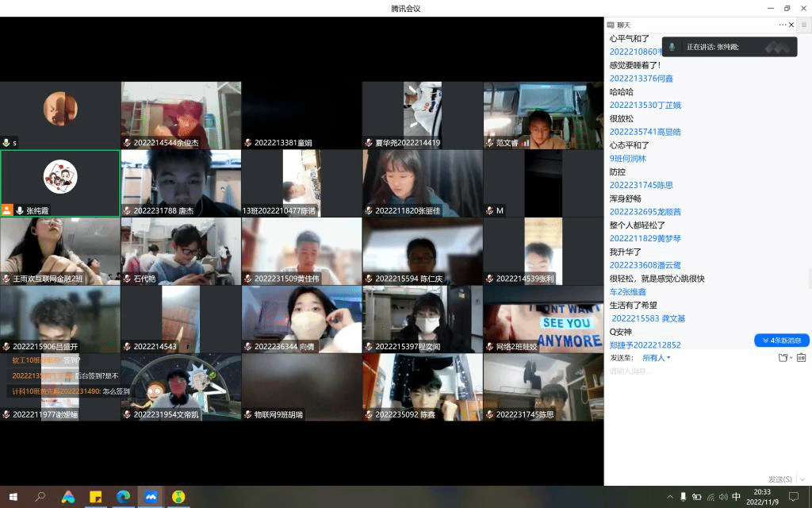The height and width of the screenshot is (508, 812).
Task: Click the red packet icon in chat
Action: 802,358
